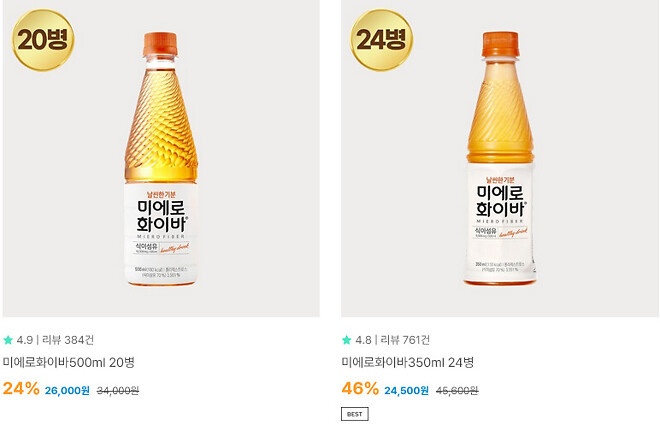This screenshot has width=660, height=425.
Task: Open 미에로화이바350ml 24병 product title
Action: [x=407, y=362]
